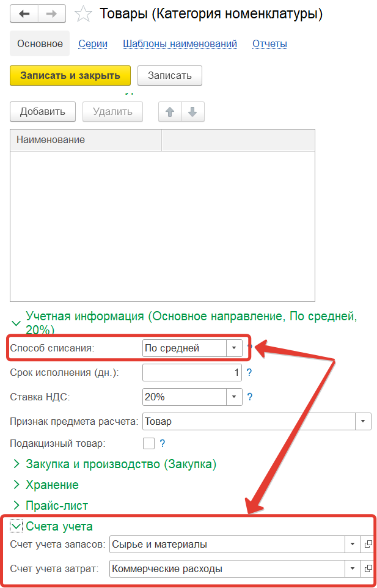Open help for Подакцизный товар checkbox
This screenshot has height=588, width=377.
(163, 444)
